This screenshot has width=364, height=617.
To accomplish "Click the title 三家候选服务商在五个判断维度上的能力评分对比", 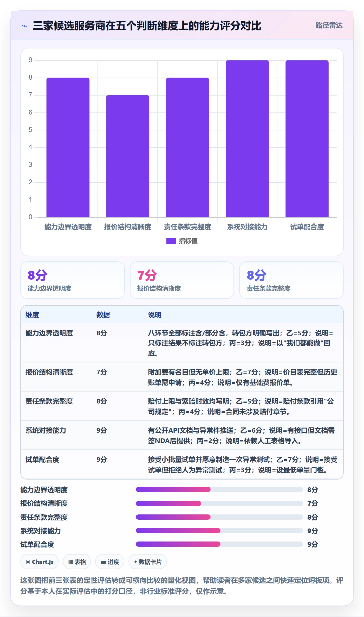I will click(x=147, y=26).
